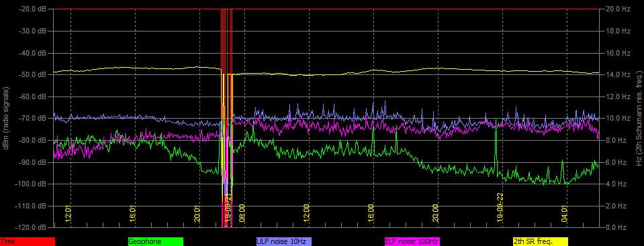Image resolution: width=644 pixels, height=246 pixels.
Task: Click the 14.0 Hz right axis label
Action: [x=617, y=74]
